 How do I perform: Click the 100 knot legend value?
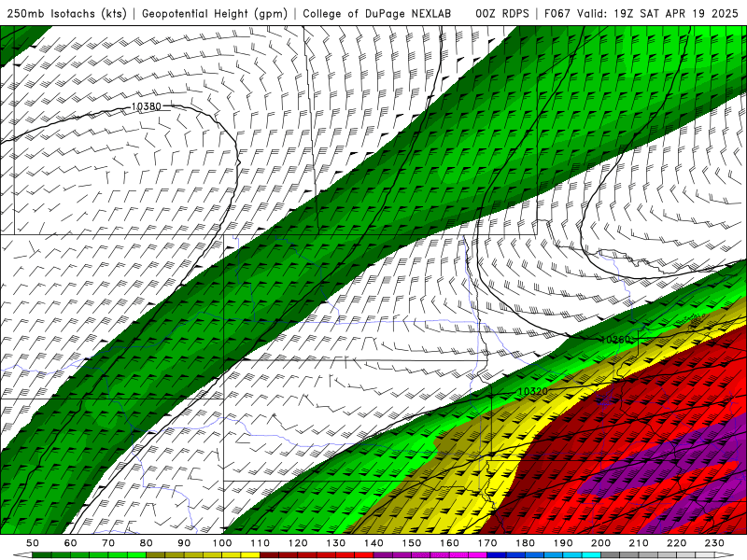(x=222, y=543)
